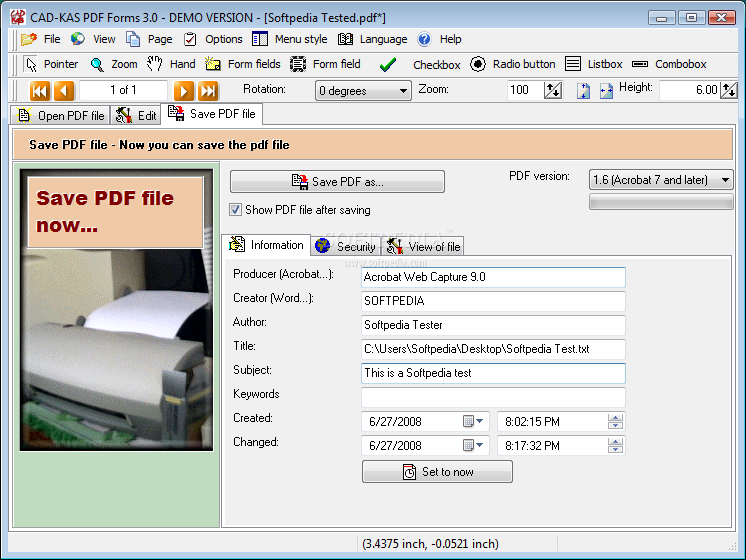746x560 pixels.
Task: Open the Created date calendar dropdown
Action: pos(473,421)
